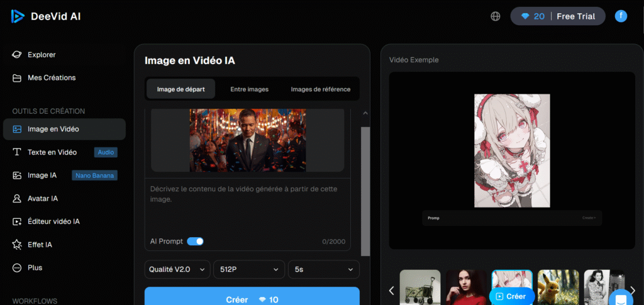Select Effet IA star icon
The width and height of the screenshot is (644, 305).
pyautogui.click(x=18, y=245)
